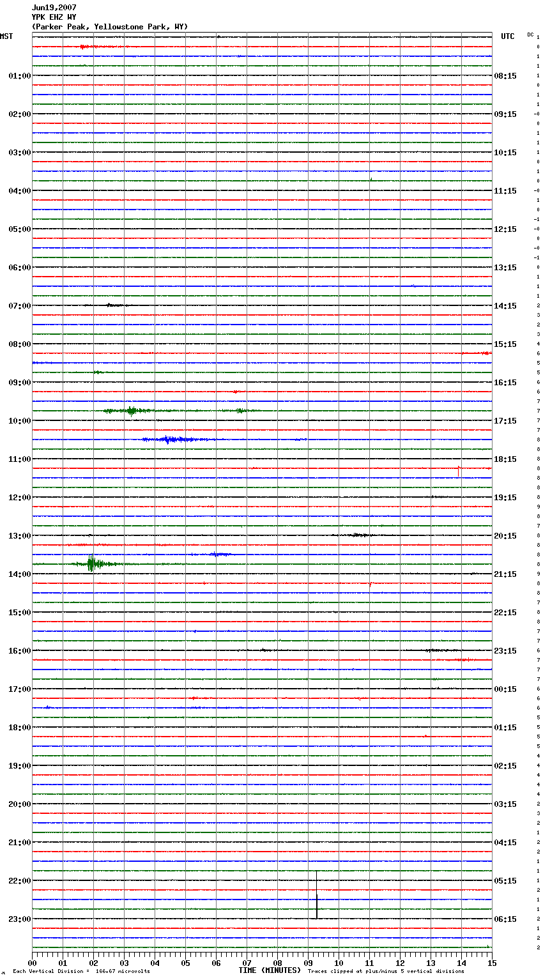Click the 17:15 UTC time label
The height and width of the screenshot is (980, 543).
pyautogui.click(x=505, y=421)
